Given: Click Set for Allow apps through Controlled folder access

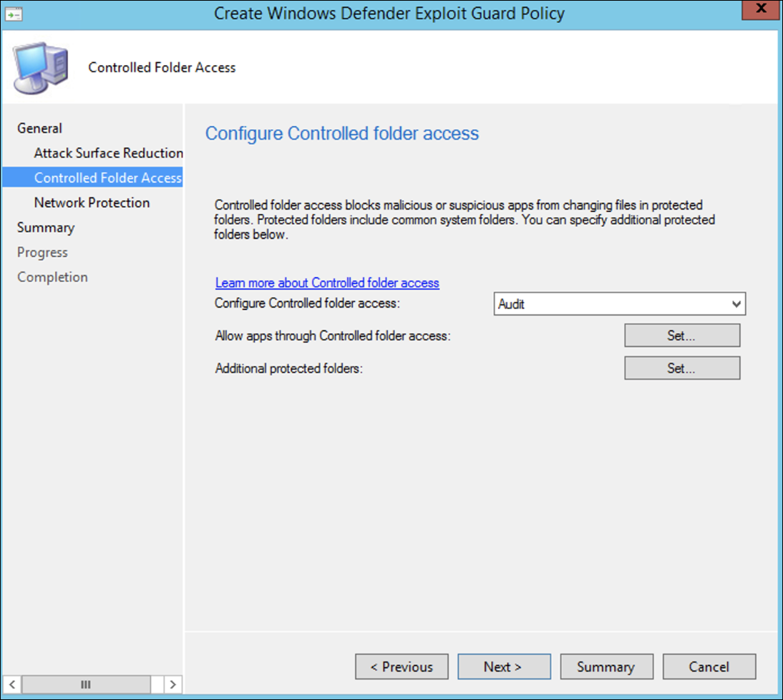Looking at the screenshot, I should [682, 336].
